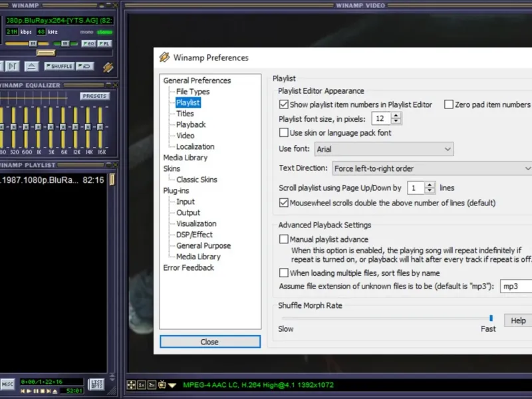Open Titles preferences
The image size is (532, 399).
(x=185, y=114)
